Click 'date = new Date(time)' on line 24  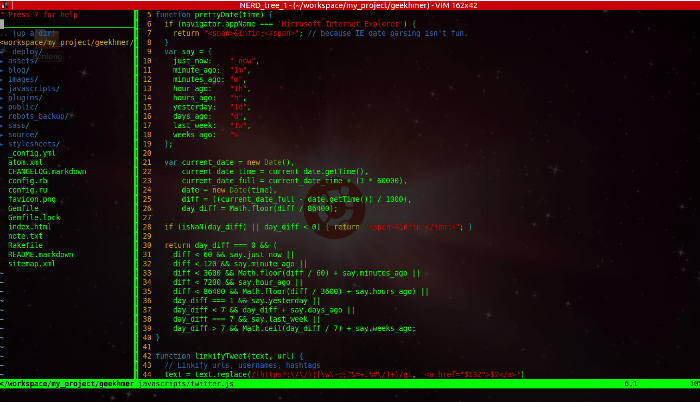pyautogui.click(x=229, y=190)
